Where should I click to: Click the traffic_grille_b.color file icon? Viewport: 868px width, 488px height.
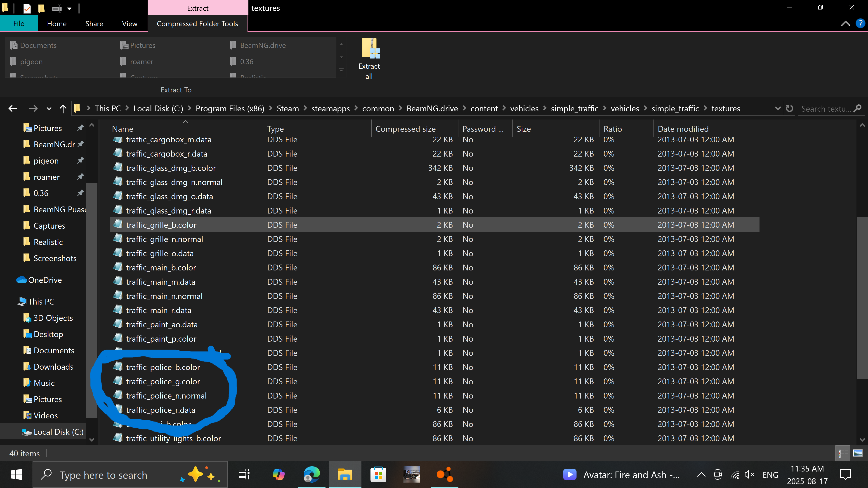point(118,224)
